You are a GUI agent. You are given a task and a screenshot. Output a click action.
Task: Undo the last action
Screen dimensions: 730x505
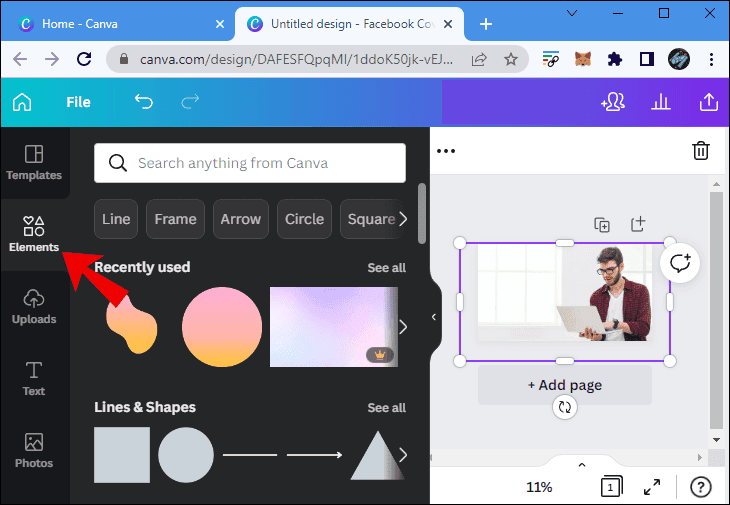click(x=143, y=101)
